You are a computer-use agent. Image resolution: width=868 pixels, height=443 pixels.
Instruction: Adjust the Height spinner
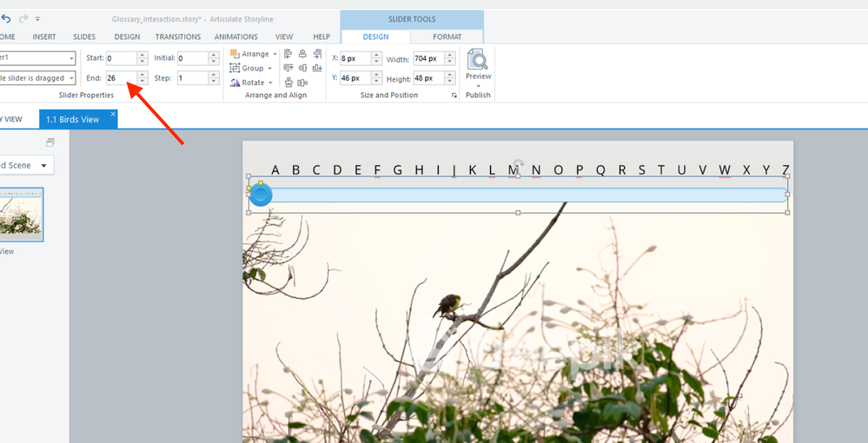click(x=450, y=78)
